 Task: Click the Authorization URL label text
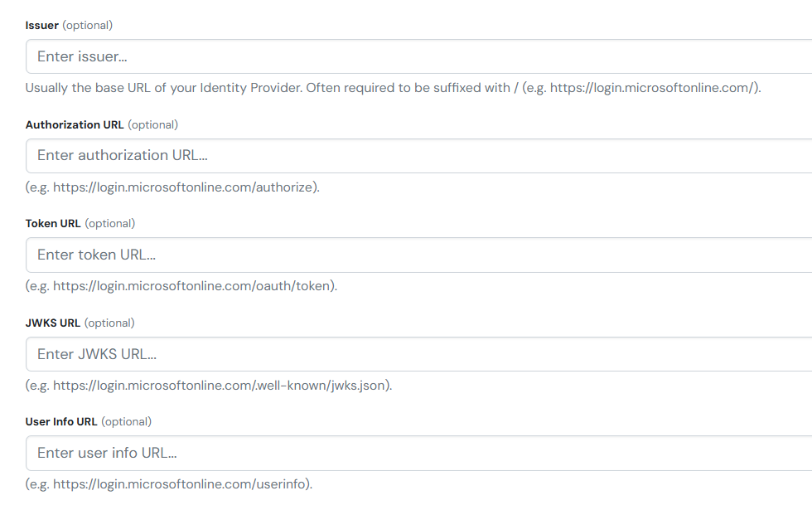point(75,124)
